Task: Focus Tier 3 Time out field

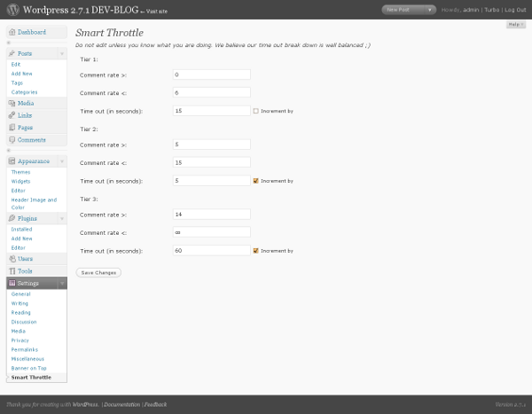Action: coord(212,250)
